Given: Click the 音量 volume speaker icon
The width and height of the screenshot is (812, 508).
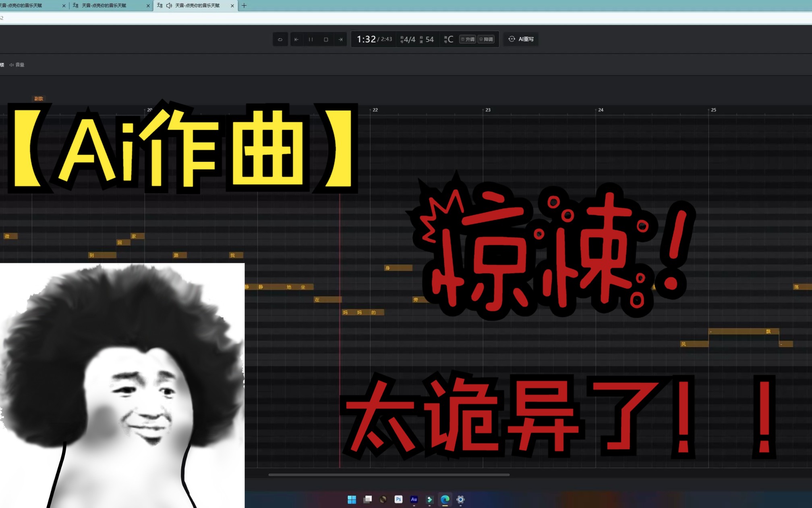Looking at the screenshot, I should (12, 65).
